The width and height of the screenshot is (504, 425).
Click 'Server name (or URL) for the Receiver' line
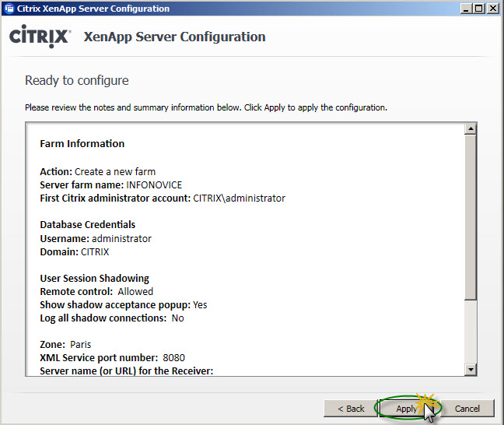127,371
